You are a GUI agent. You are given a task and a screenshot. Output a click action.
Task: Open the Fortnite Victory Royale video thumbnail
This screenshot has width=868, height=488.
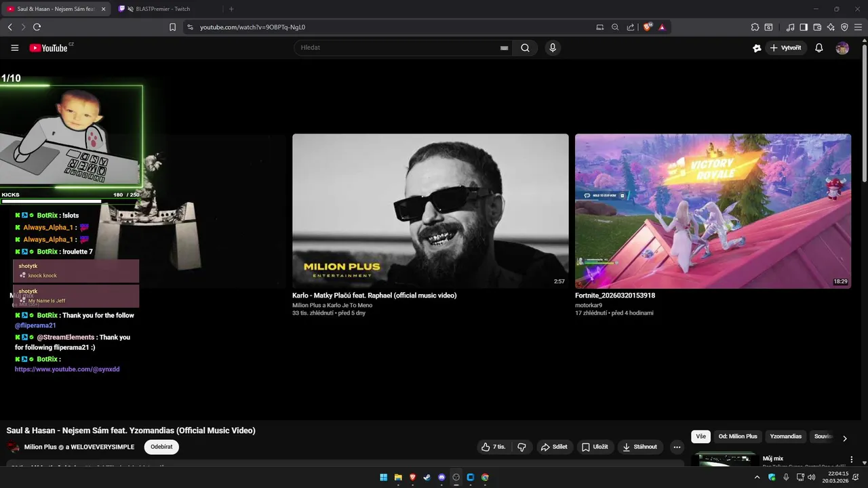(x=713, y=211)
